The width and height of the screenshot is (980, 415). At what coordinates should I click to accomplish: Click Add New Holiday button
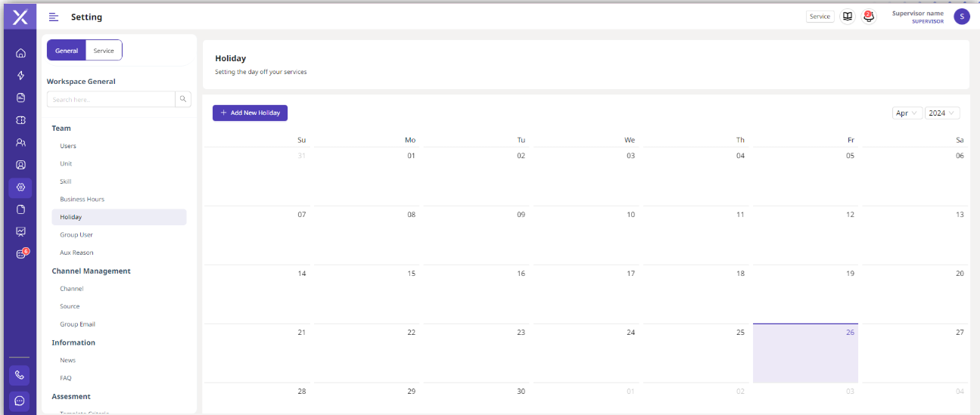pyautogui.click(x=250, y=113)
